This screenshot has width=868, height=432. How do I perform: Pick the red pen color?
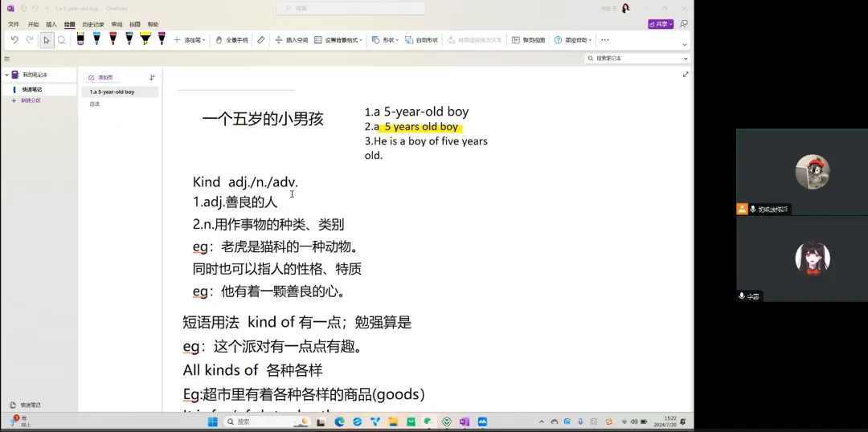point(113,39)
